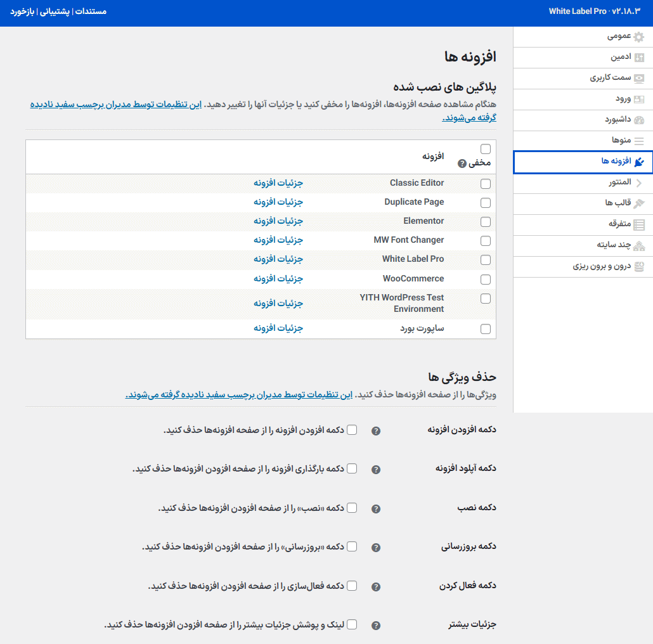Check the hide box for Classic Editor
The width and height of the screenshot is (653, 644).
[x=486, y=184]
